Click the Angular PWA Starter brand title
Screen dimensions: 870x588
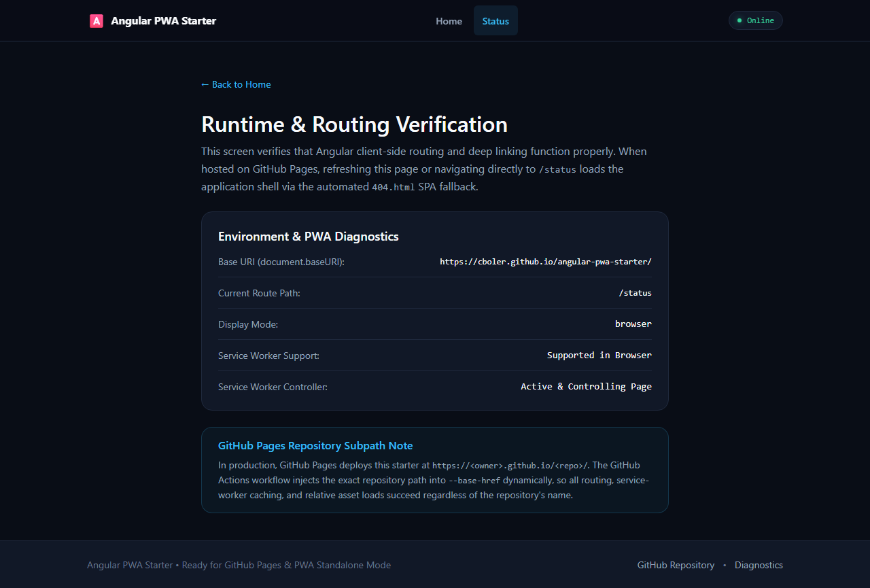pyautogui.click(x=164, y=21)
